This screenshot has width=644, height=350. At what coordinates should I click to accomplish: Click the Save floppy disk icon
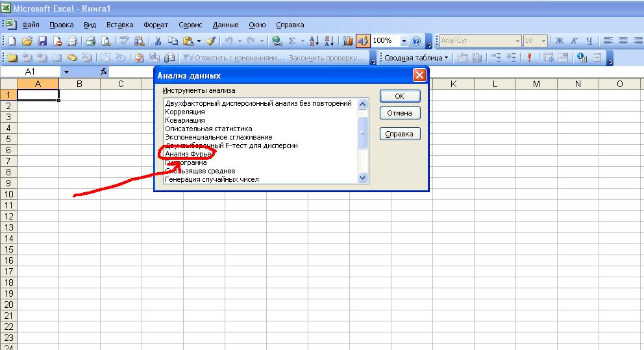click(x=42, y=41)
